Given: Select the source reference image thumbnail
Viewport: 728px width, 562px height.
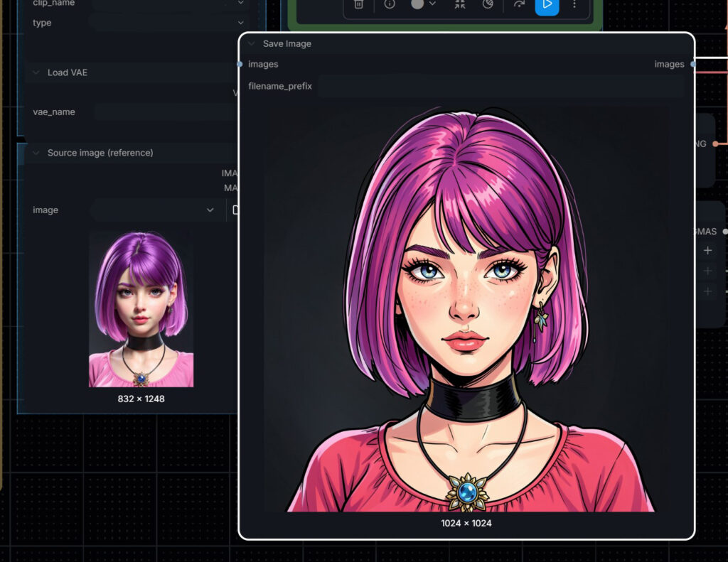Looking at the screenshot, I should pyautogui.click(x=141, y=309).
